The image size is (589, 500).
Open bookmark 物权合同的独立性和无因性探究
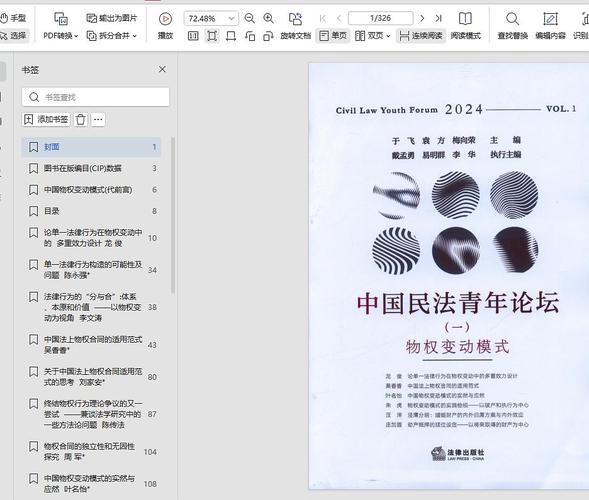pos(91,452)
